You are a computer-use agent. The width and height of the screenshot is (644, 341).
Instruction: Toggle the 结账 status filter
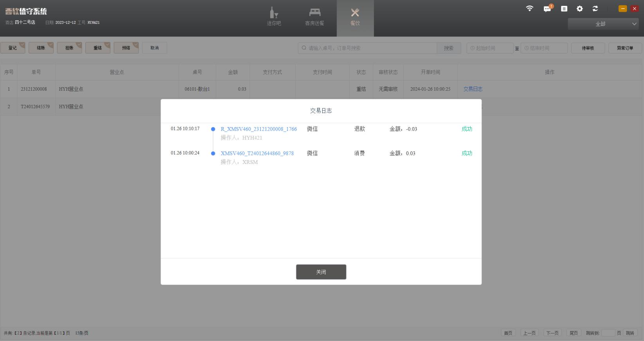pos(41,48)
